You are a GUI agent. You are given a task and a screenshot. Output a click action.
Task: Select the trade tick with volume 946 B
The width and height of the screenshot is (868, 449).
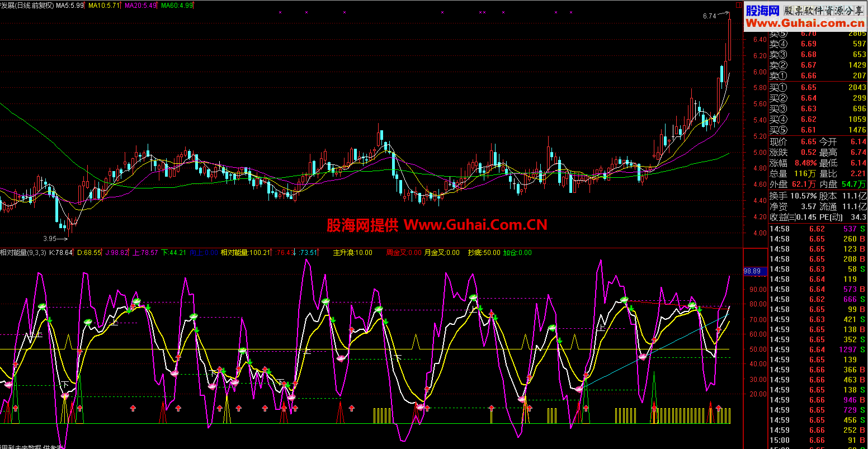click(x=818, y=400)
